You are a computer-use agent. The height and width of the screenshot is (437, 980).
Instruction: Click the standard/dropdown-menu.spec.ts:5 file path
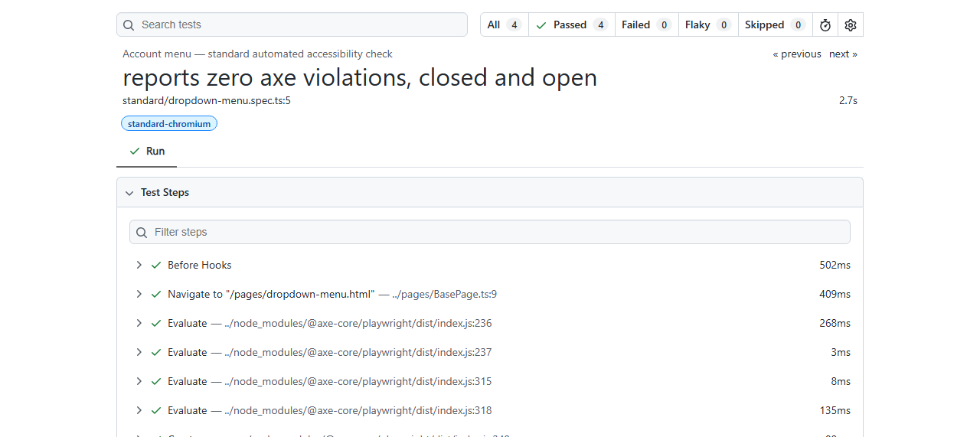coord(207,100)
